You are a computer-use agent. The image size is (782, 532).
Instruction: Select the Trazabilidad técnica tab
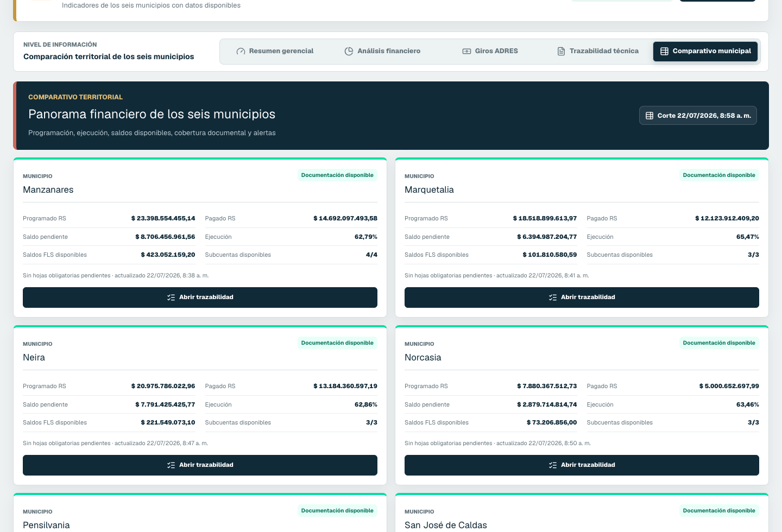click(597, 51)
